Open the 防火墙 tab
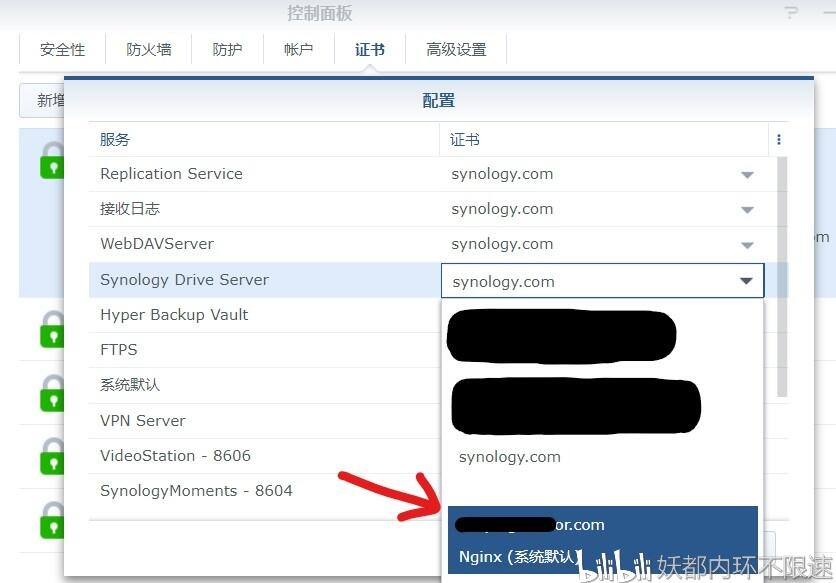Screen dimensions: 836x583 (148, 50)
